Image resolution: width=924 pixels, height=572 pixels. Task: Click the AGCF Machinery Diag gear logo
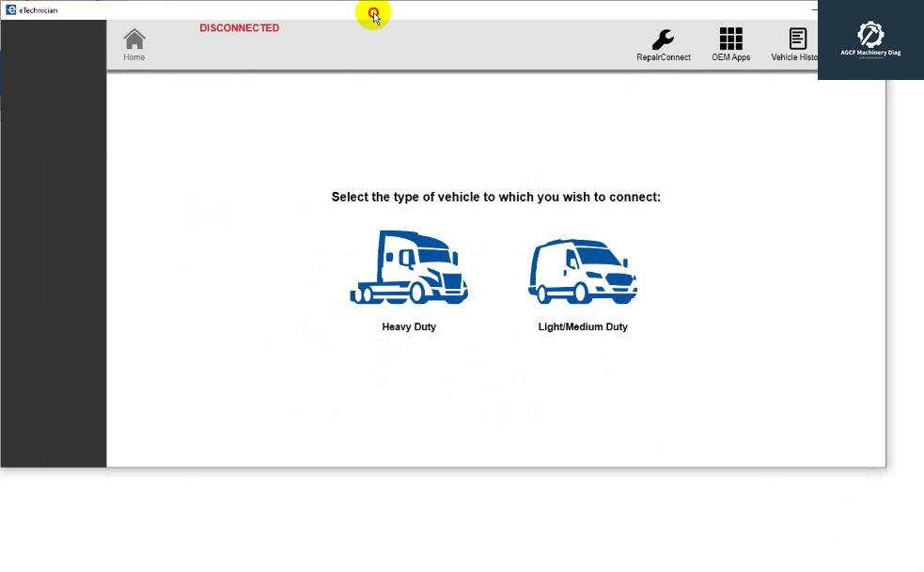(x=870, y=36)
